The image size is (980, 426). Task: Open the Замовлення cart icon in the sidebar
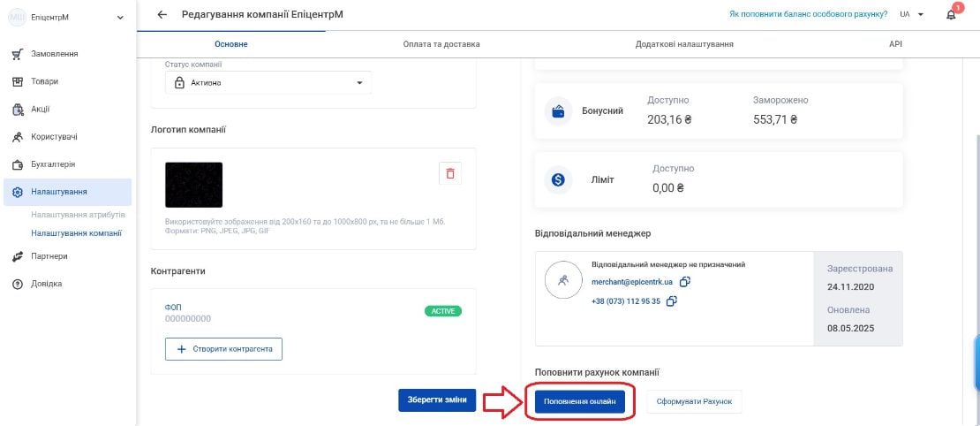point(18,55)
